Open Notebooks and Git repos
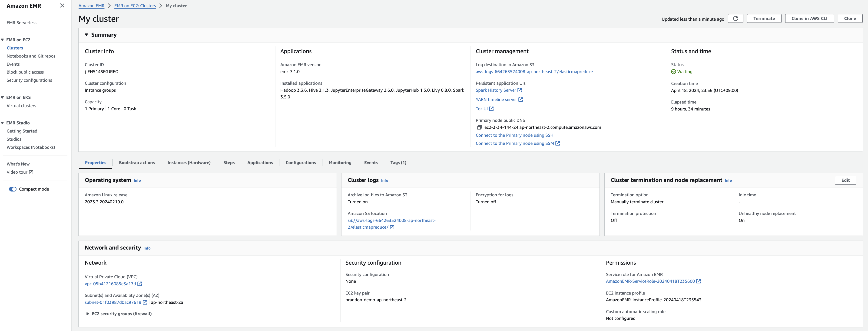The height and width of the screenshot is (331, 868). (x=31, y=56)
